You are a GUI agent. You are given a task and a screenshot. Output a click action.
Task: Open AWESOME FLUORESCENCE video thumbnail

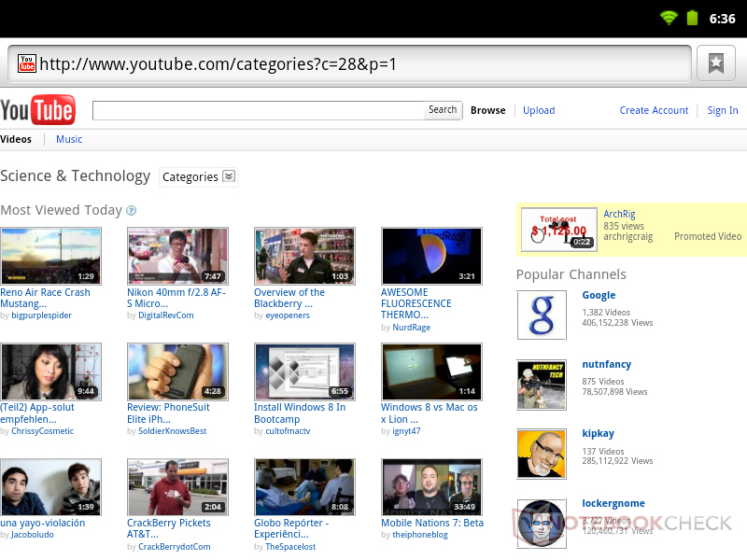[x=431, y=256]
